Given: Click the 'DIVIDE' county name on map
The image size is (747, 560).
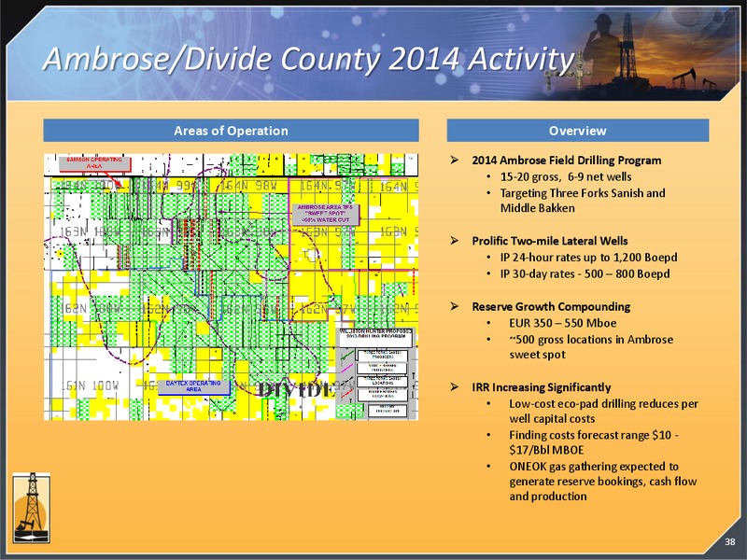Looking at the screenshot, I should click(296, 389).
